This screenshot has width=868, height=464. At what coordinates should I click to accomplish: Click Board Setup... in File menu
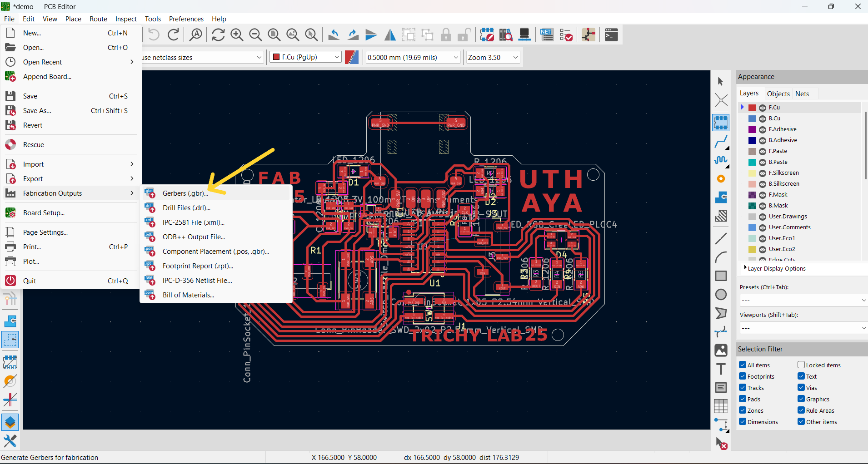(x=71, y=212)
